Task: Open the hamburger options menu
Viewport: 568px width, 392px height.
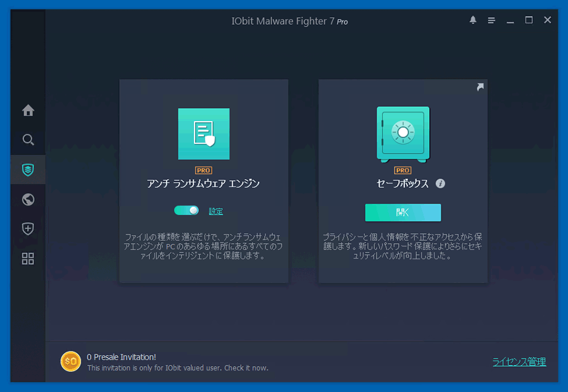Action: click(x=491, y=20)
